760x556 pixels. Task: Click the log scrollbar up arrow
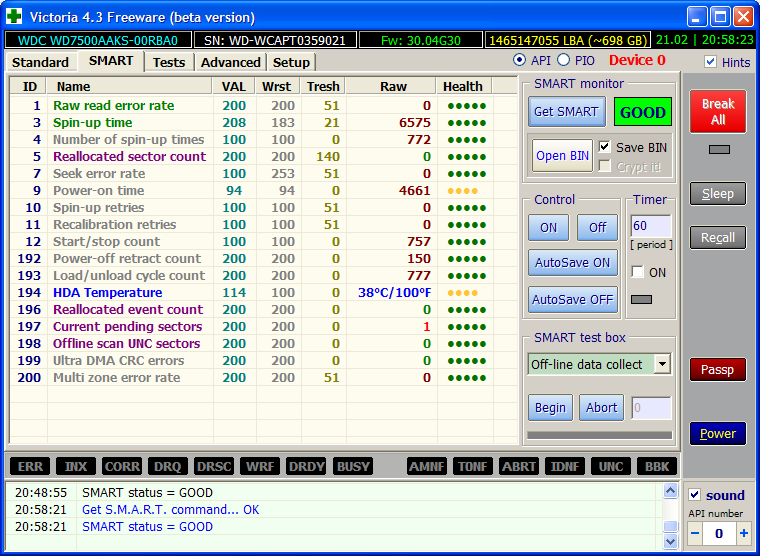pos(670,491)
